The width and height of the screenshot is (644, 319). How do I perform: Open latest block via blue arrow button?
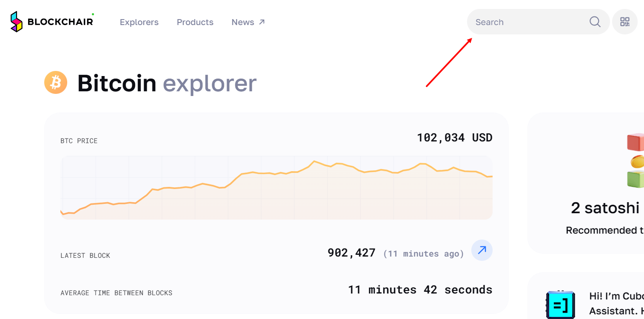coord(482,250)
